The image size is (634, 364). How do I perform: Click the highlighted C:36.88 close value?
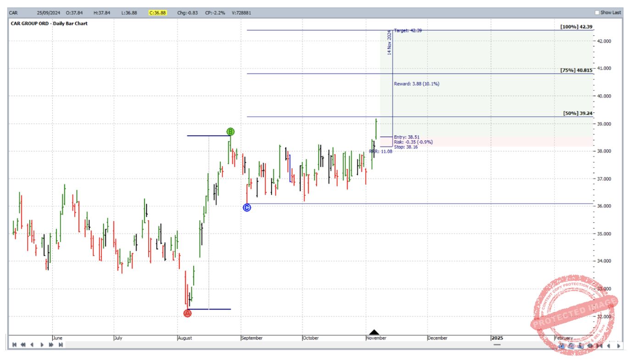pos(158,13)
